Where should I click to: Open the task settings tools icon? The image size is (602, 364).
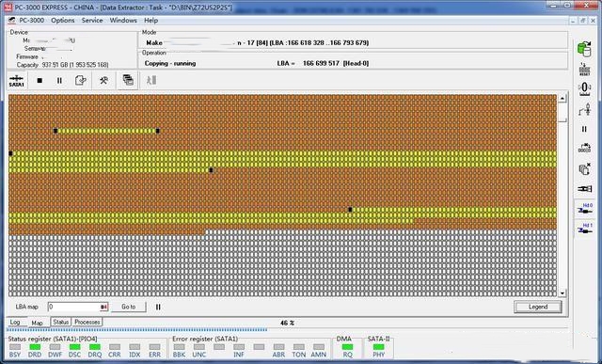[x=103, y=81]
